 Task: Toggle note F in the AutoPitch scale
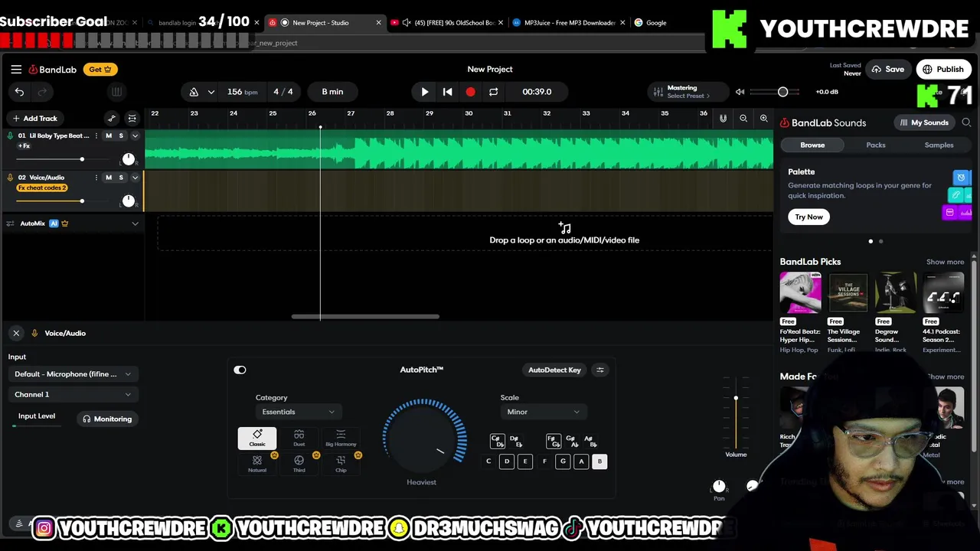click(x=544, y=461)
